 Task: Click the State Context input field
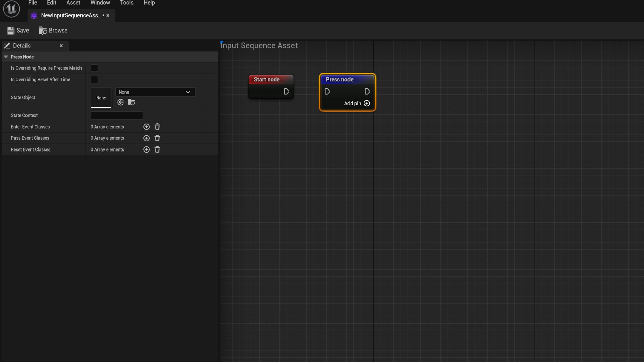click(116, 115)
